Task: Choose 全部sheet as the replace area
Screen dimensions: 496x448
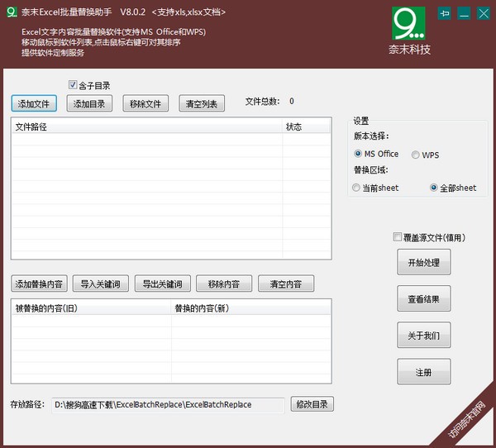Action: tap(434, 188)
